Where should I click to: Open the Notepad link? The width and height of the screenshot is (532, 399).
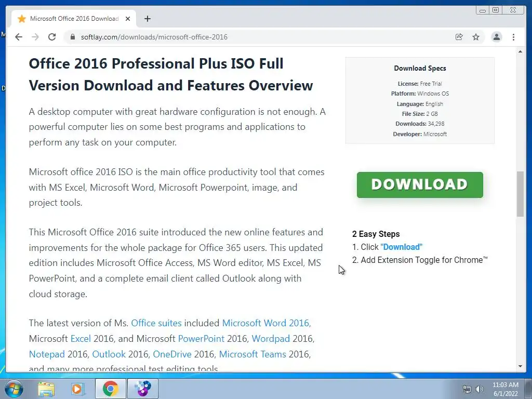coord(47,354)
